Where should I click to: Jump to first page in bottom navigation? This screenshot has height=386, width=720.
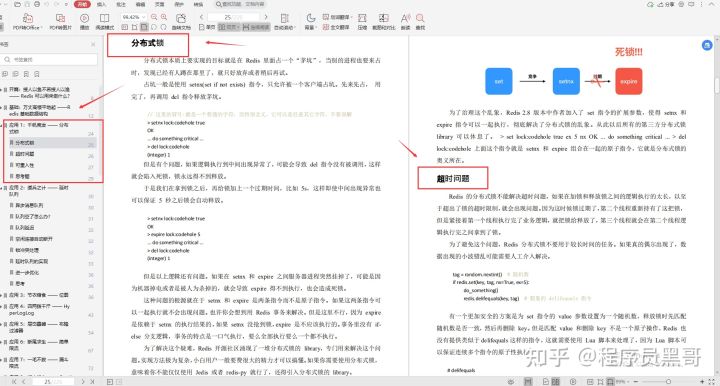point(14,381)
